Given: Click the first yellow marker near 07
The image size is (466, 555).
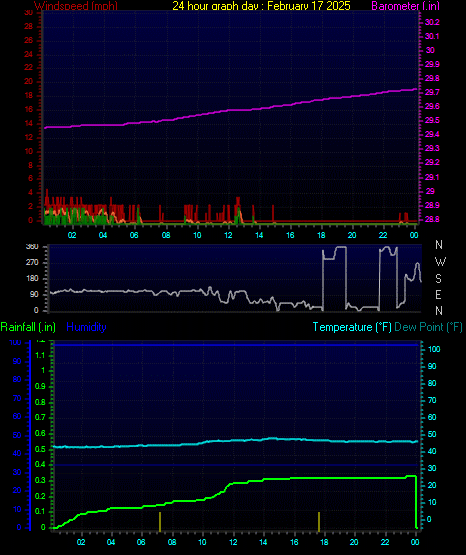Looking at the screenshot, I should point(160,522).
